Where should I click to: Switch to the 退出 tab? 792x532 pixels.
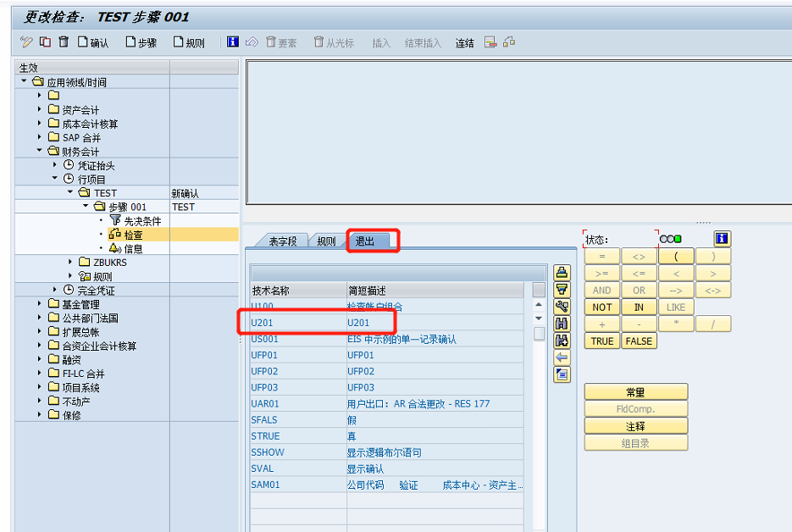368,241
